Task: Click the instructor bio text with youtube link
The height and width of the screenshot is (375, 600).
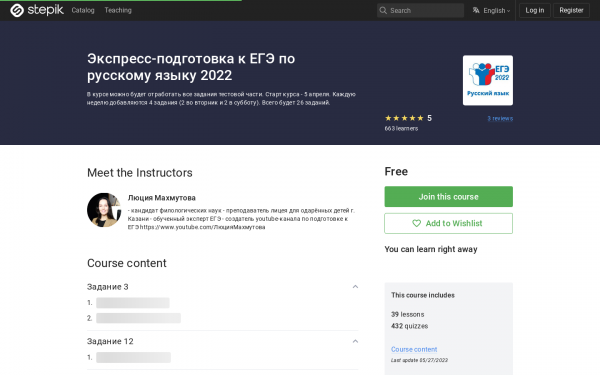Action: click(x=241, y=219)
